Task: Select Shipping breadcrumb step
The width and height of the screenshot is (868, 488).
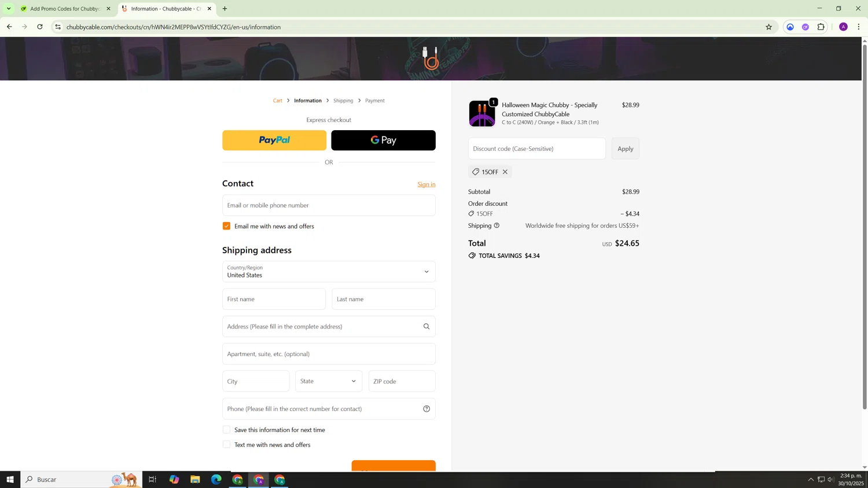Action: click(x=343, y=101)
